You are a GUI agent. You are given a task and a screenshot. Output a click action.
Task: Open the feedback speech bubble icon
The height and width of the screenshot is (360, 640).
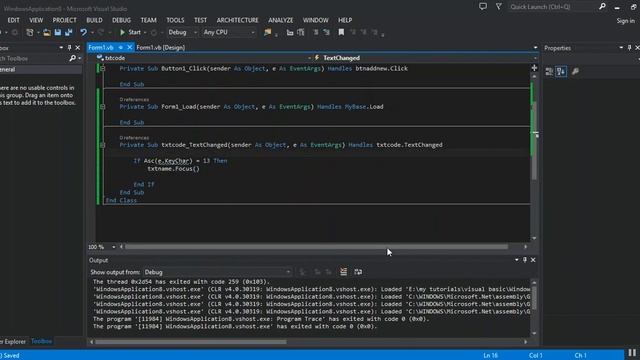(x=483, y=7)
